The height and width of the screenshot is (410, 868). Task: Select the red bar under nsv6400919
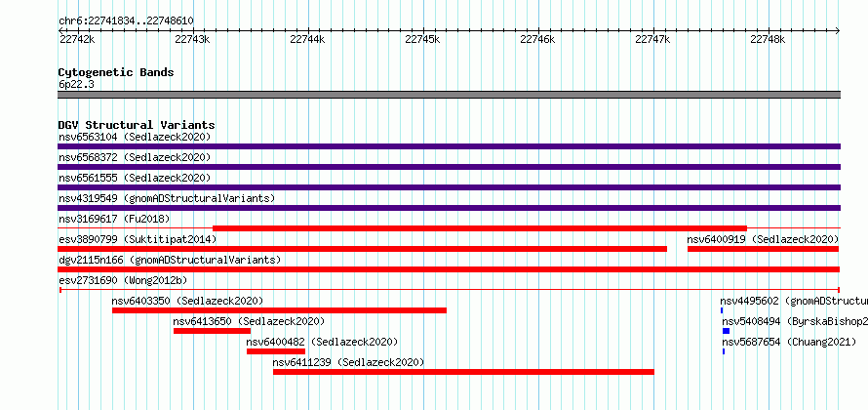click(x=764, y=249)
